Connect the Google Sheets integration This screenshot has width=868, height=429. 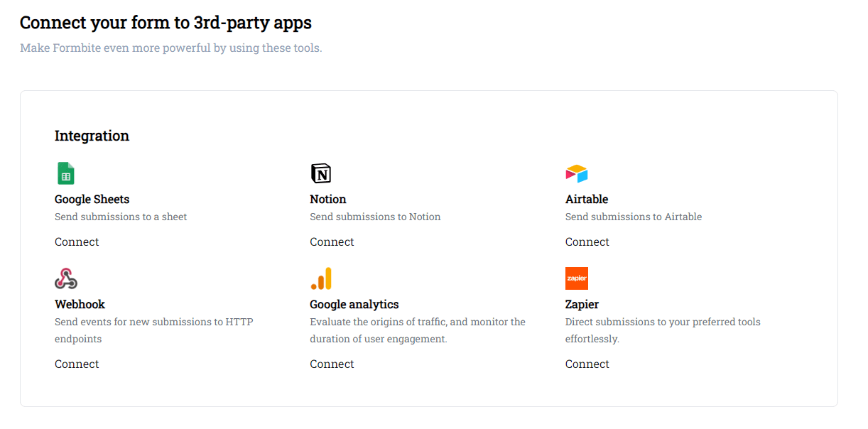tap(77, 242)
